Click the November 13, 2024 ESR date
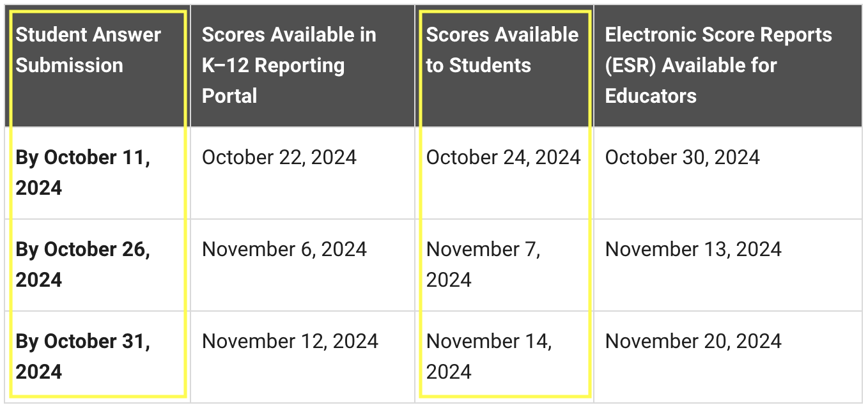 click(x=694, y=249)
